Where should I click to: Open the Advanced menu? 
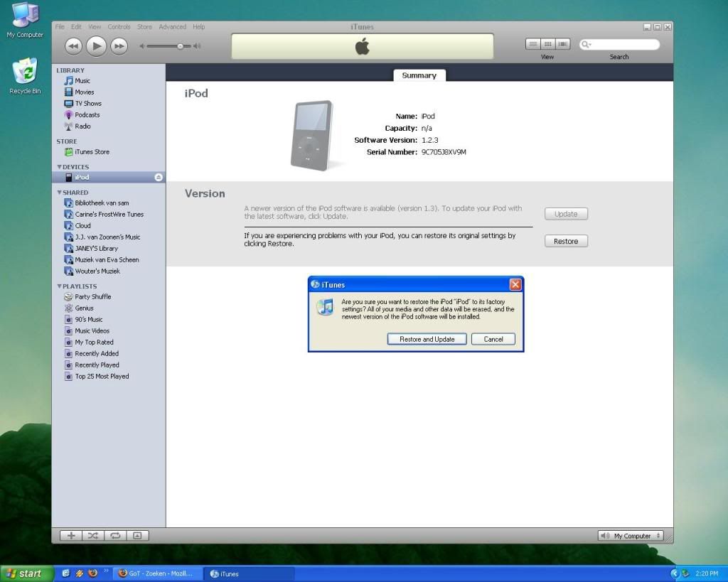click(x=172, y=27)
